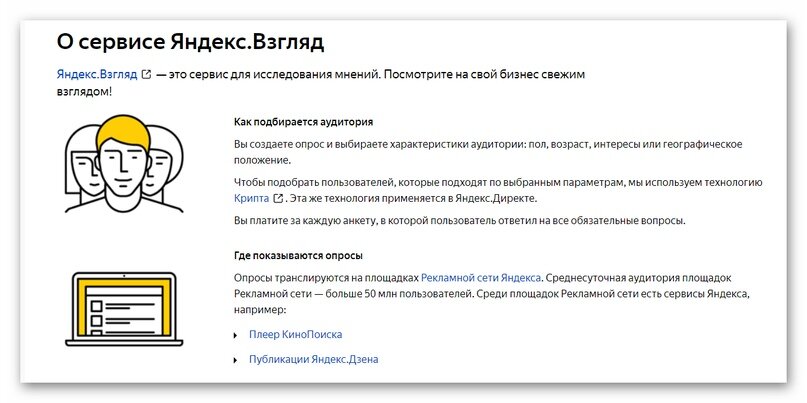Viewport: 807px width, 403px height.
Task: Click the three people audience illustration
Action: pyautogui.click(x=124, y=164)
